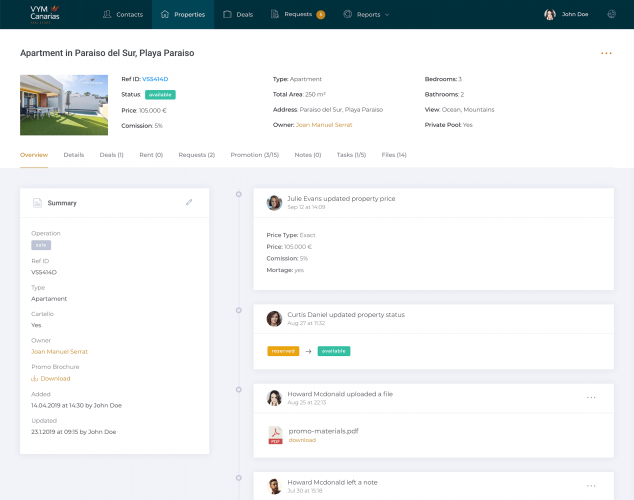Open owner Joan Manuel Serrat link in header
Screen dimensions: 634x500
pyautogui.click(x=324, y=125)
